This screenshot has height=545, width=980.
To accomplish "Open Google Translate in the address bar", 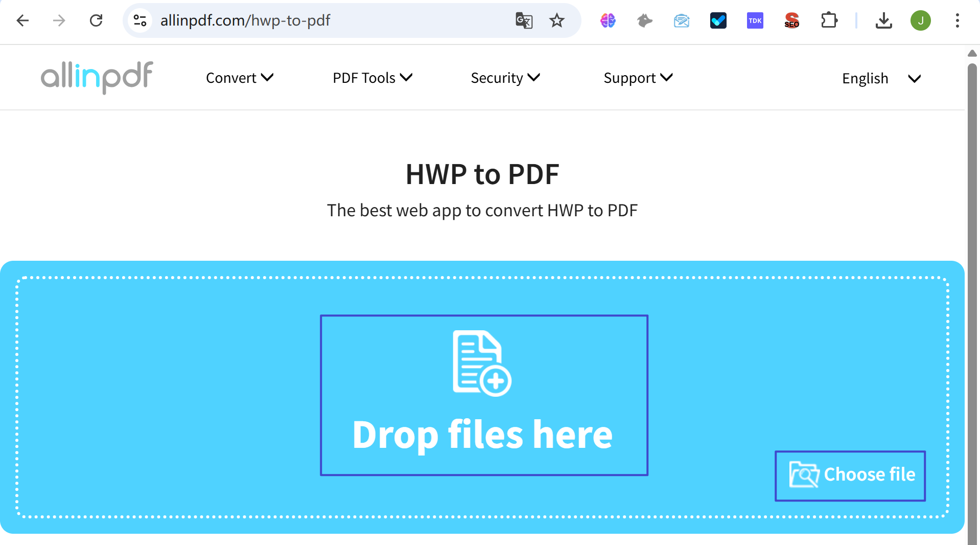I will tap(524, 20).
